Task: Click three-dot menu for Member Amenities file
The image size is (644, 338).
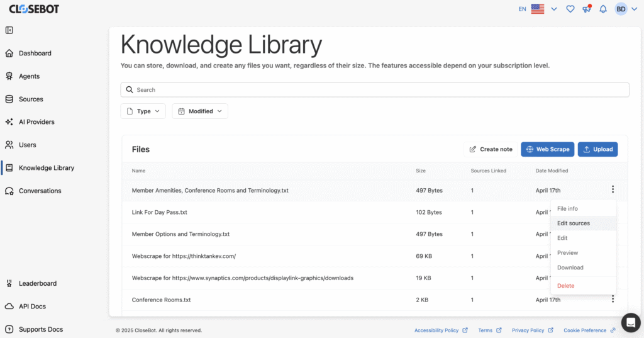Action: (613, 189)
